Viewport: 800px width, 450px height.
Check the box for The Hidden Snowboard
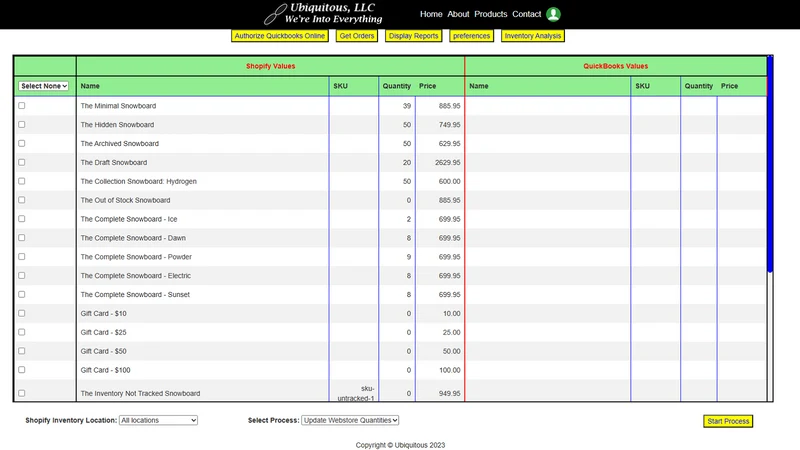[x=21, y=124]
